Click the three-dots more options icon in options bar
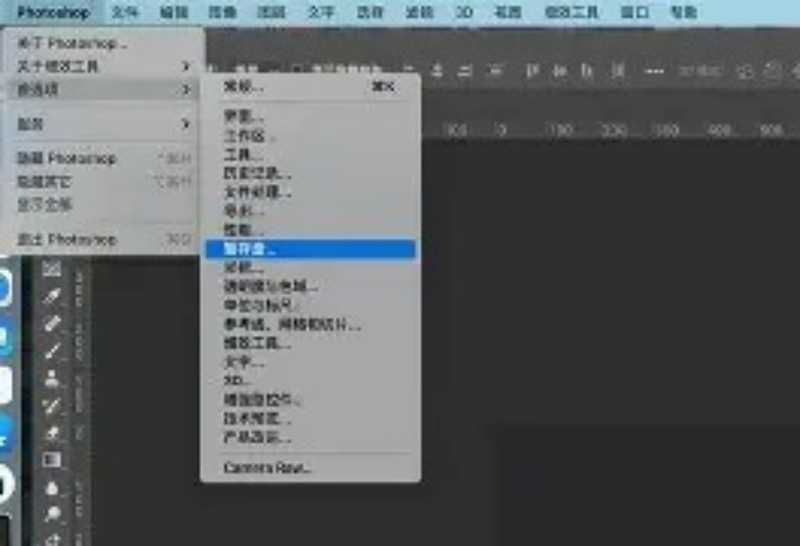The image size is (800, 546). pyautogui.click(x=654, y=71)
